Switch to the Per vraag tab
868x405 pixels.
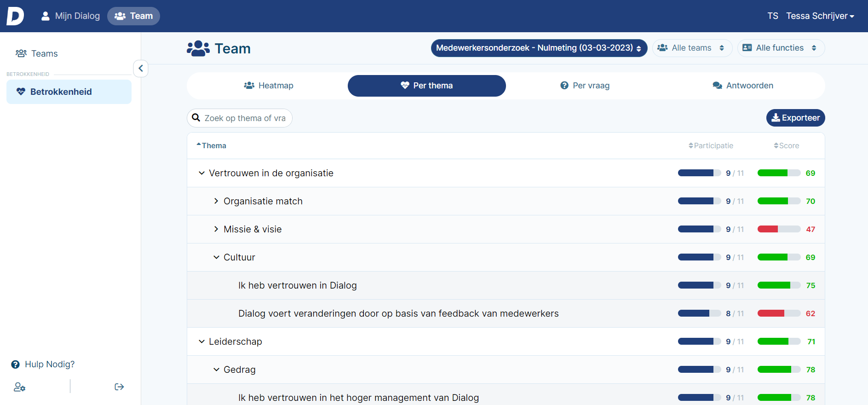pos(585,86)
